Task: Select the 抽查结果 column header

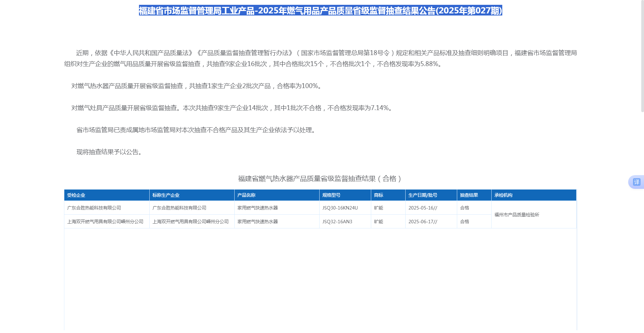Action: 469,195
